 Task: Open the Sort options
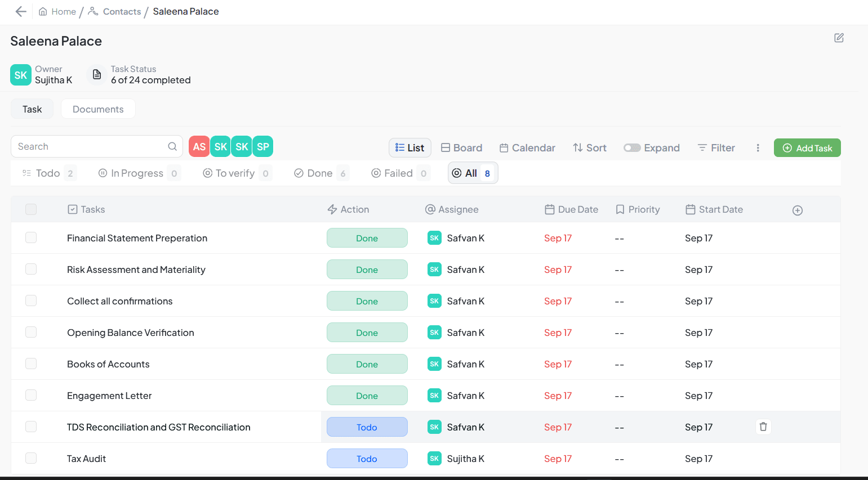[589, 148]
